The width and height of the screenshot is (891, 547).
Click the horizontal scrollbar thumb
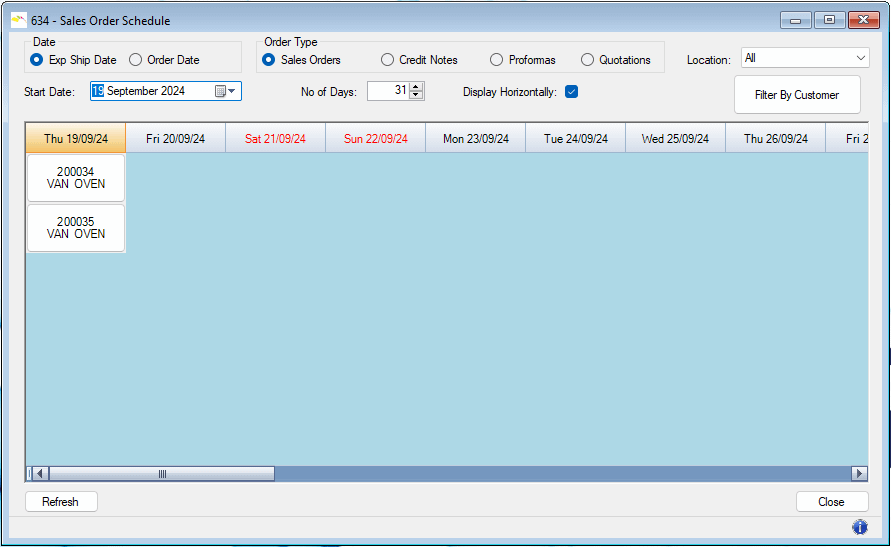(x=161, y=474)
